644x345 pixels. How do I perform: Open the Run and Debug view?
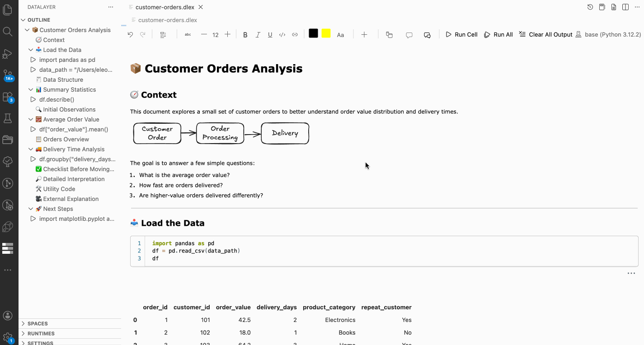click(x=7, y=53)
